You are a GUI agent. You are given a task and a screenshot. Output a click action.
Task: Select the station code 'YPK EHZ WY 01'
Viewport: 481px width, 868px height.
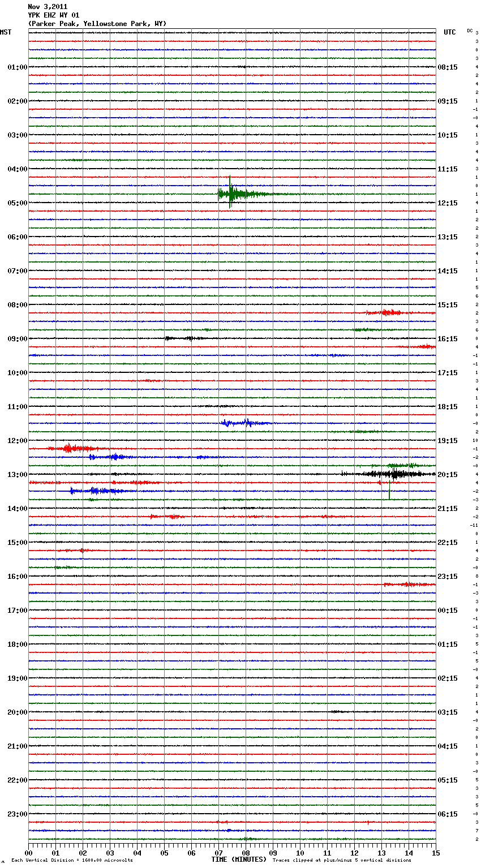point(53,15)
